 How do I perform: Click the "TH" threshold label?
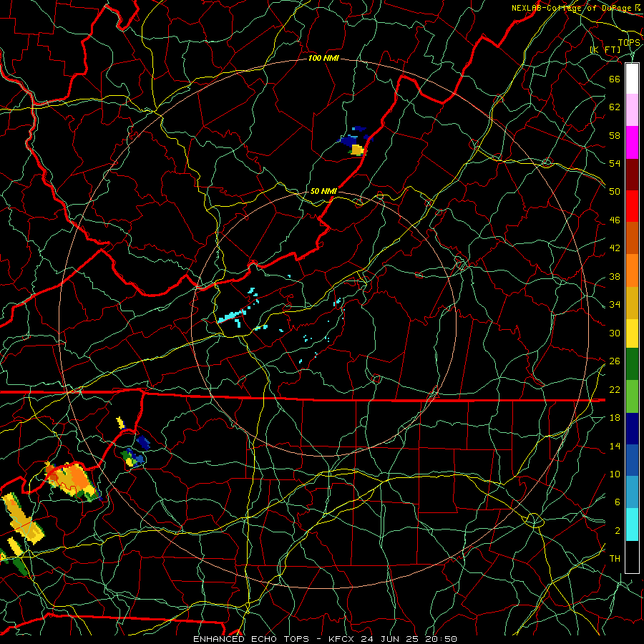(615, 559)
